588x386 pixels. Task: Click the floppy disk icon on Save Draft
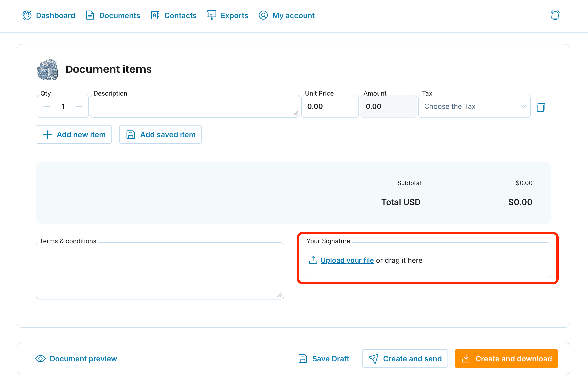tap(303, 359)
